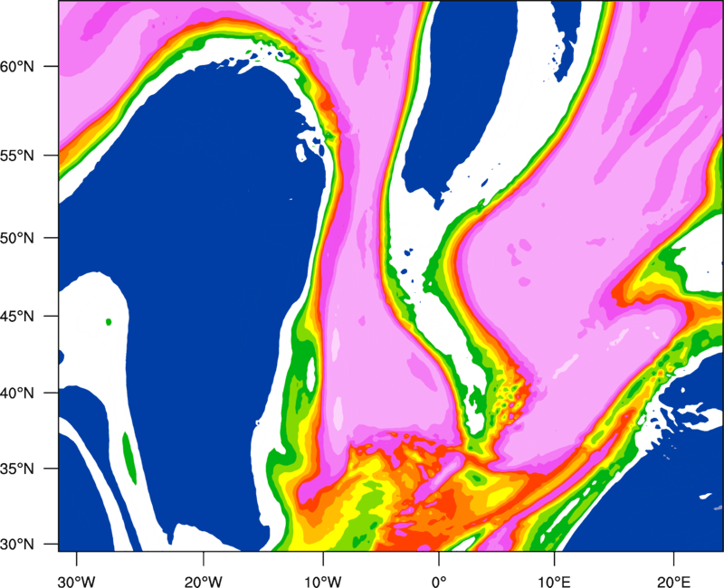Click the 35°N latitude label
This screenshot has height=588, width=724.
tap(17, 469)
